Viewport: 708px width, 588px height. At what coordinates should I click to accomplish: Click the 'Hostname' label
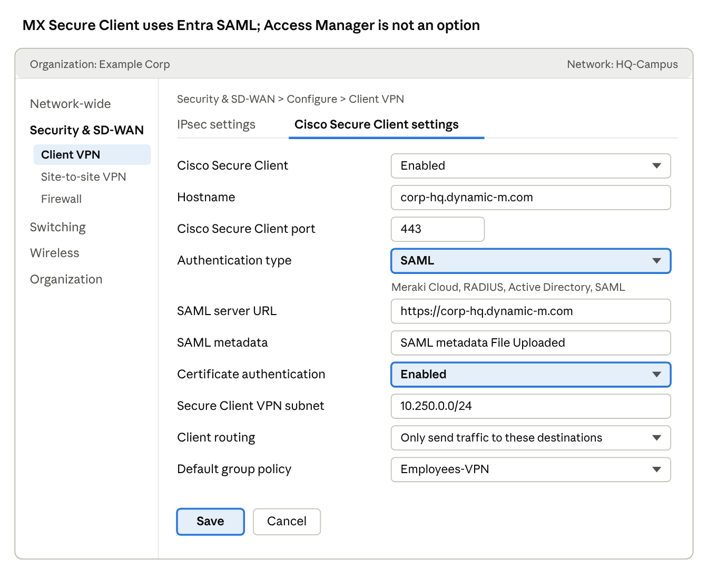click(206, 197)
